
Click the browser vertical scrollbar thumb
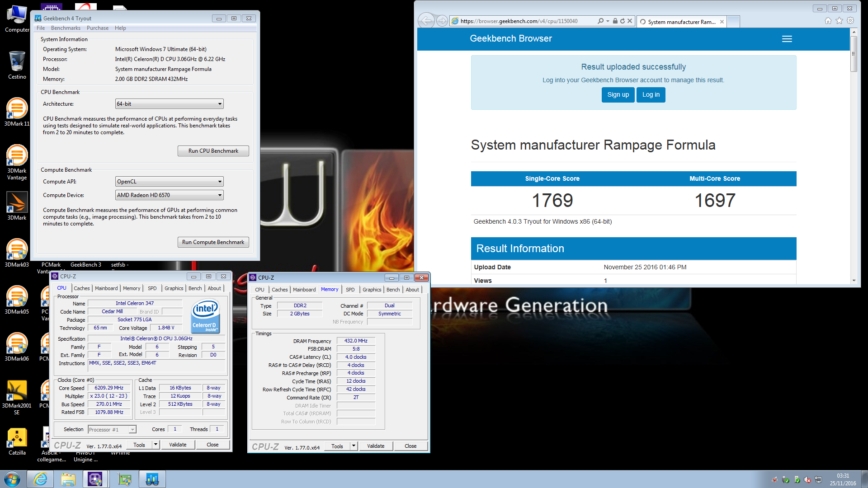(x=854, y=53)
